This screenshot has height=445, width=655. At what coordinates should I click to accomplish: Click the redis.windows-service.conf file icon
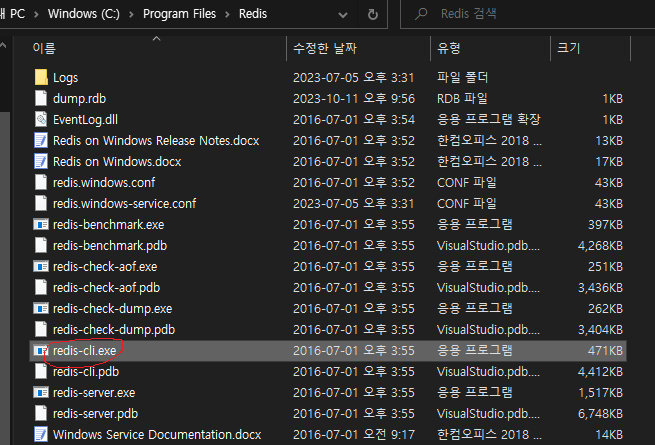point(41,203)
